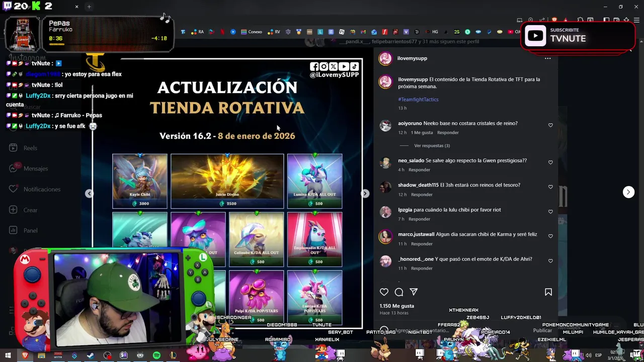The height and width of the screenshot is (362, 644).
Task: Open the PayPal bookmark icon
Action: [x=489, y=32]
